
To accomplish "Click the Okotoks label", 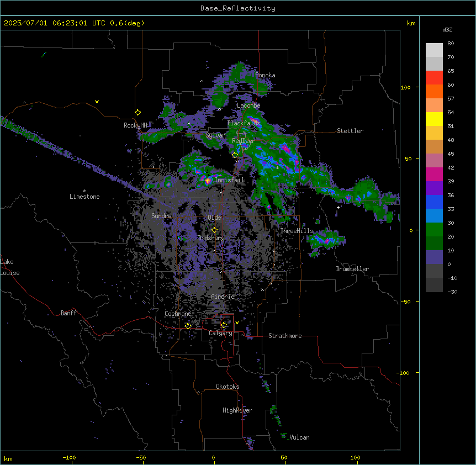I will pos(228,387).
